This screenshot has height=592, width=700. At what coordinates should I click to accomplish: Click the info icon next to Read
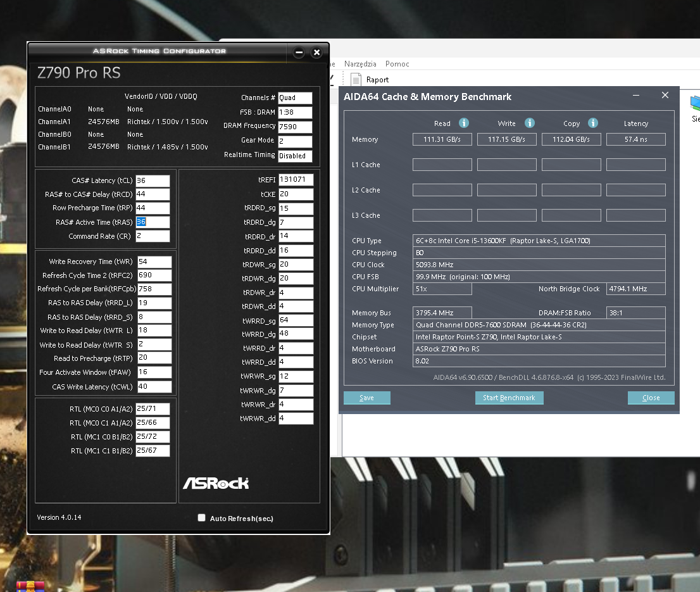[x=464, y=123]
